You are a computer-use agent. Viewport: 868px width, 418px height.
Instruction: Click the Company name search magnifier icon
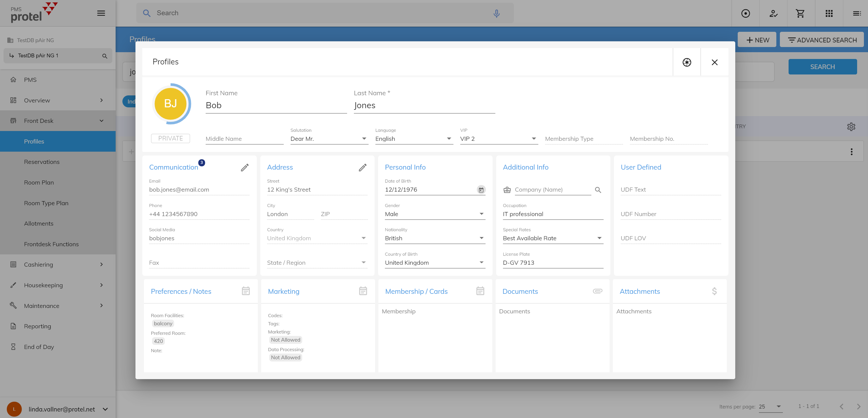598,190
